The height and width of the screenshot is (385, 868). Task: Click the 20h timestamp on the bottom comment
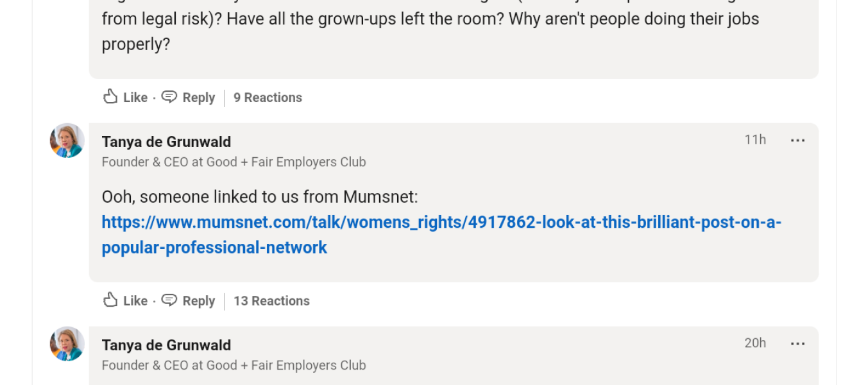pyautogui.click(x=755, y=343)
